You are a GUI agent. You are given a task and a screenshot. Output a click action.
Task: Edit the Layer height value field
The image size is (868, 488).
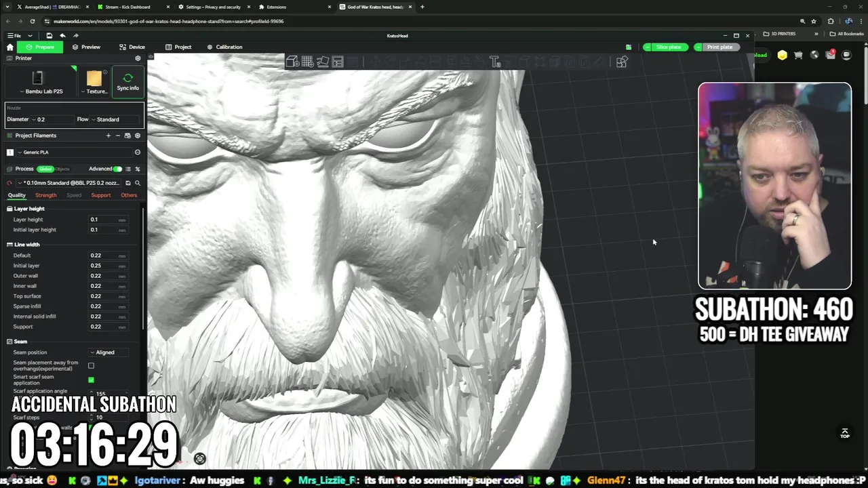click(x=108, y=220)
